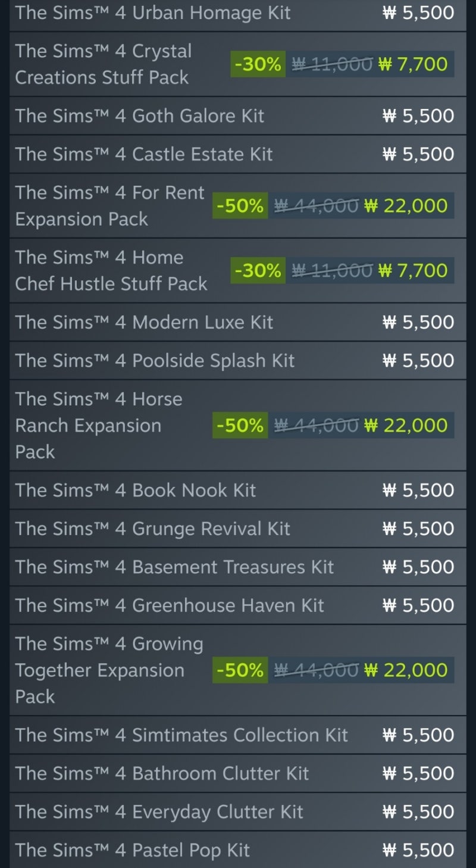Choose The Sims 4 Poolside Splash Kit

pyautogui.click(x=237, y=360)
